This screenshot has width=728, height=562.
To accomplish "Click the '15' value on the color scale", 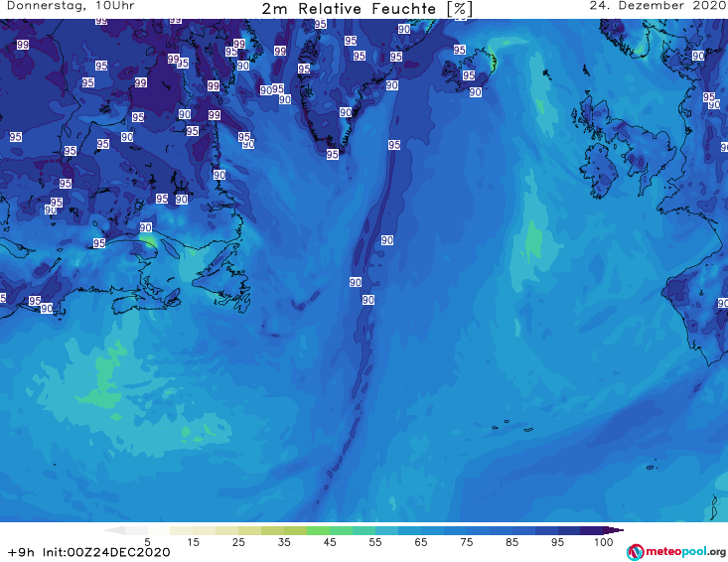I will 193,542.
